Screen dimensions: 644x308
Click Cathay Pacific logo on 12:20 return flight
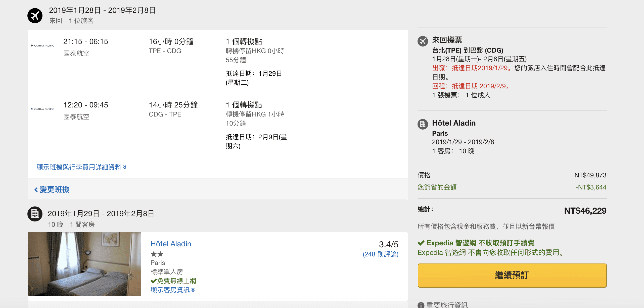click(x=42, y=109)
